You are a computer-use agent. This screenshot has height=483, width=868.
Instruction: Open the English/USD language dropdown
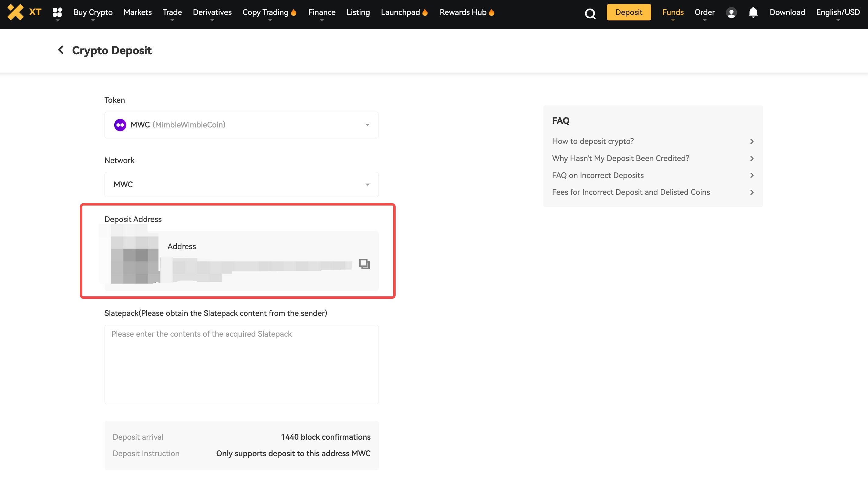(838, 13)
